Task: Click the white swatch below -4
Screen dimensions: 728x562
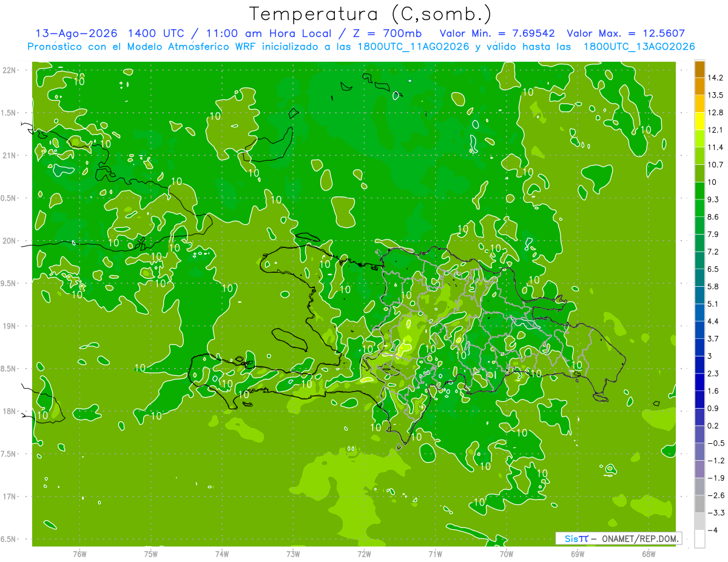Action: point(699,539)
